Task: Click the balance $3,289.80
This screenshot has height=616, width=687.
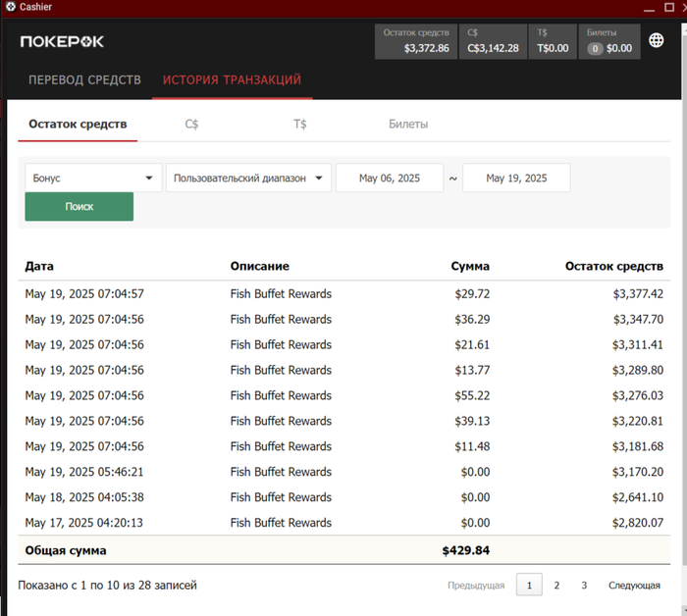Action: [x=638, y=370]
